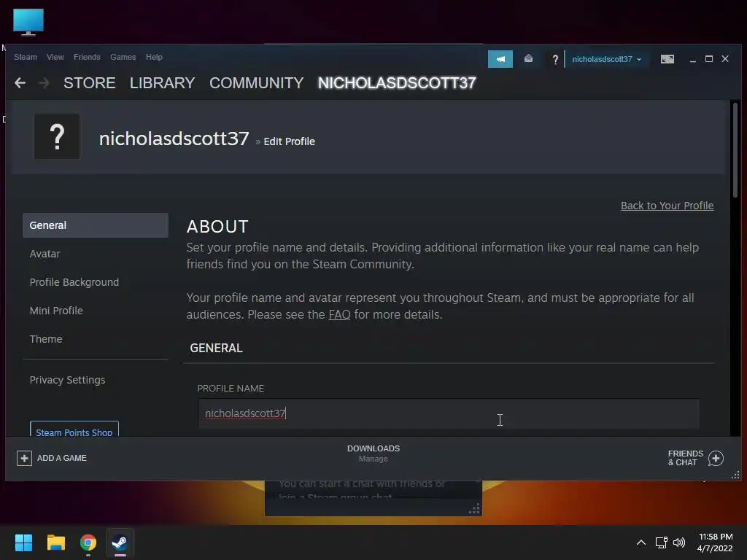747x560 pixels.
Task: Open the Steam inbox envelope icon
Action: (x=528, y=58)
